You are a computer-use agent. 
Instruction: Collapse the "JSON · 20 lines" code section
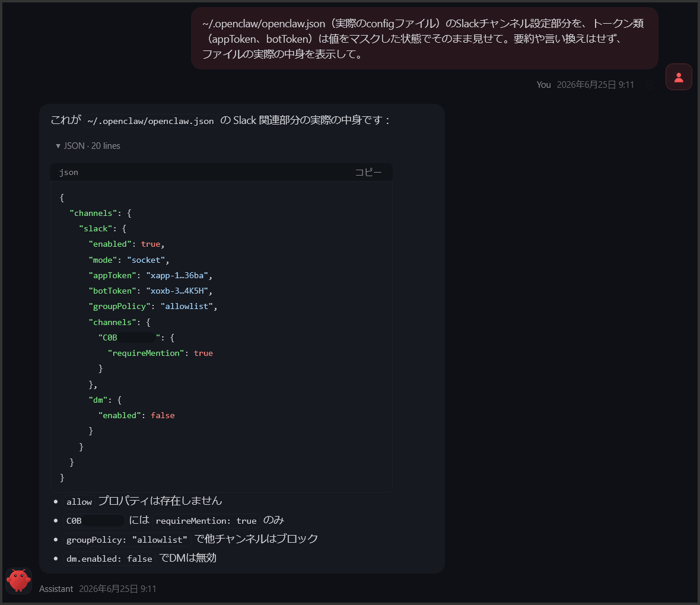pyautogui.click(x=88, y=146)
